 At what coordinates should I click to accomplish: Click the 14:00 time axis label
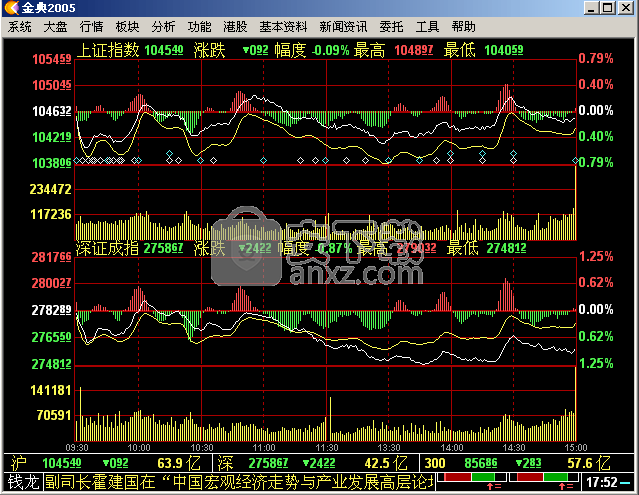452,448
